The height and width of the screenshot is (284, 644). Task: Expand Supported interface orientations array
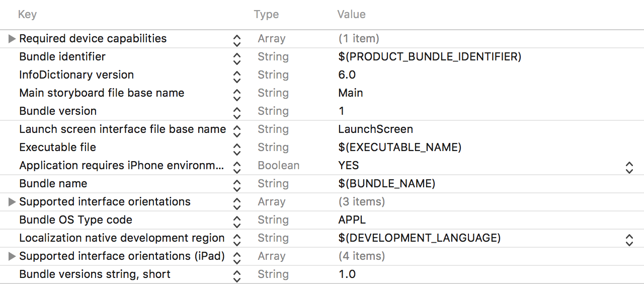click(12, 202)
